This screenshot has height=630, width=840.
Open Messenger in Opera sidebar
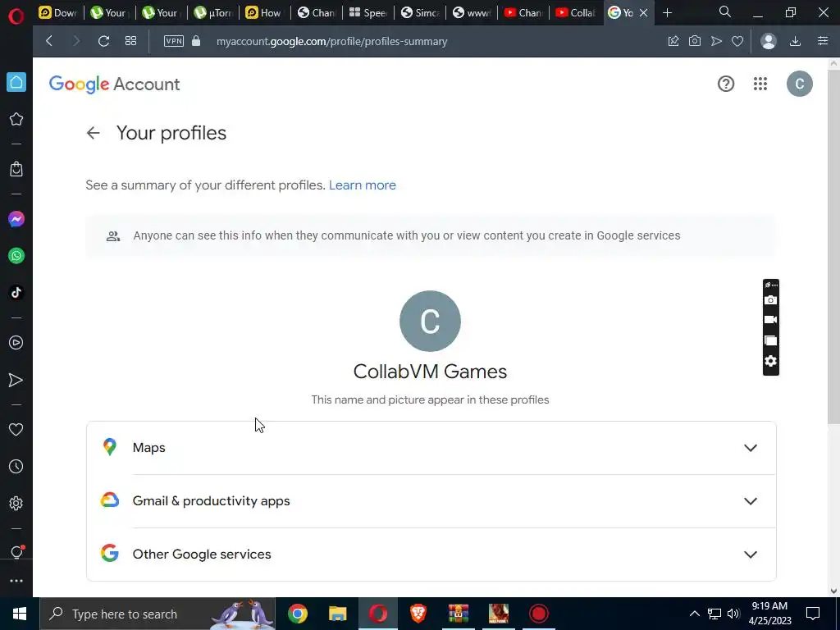pos(16,219)
